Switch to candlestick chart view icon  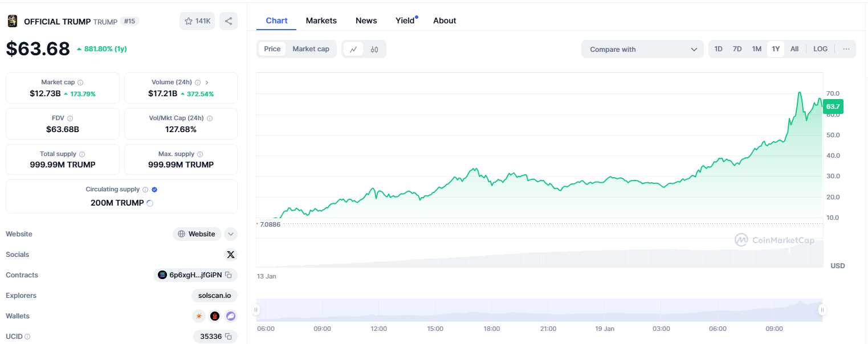point(374,49)
